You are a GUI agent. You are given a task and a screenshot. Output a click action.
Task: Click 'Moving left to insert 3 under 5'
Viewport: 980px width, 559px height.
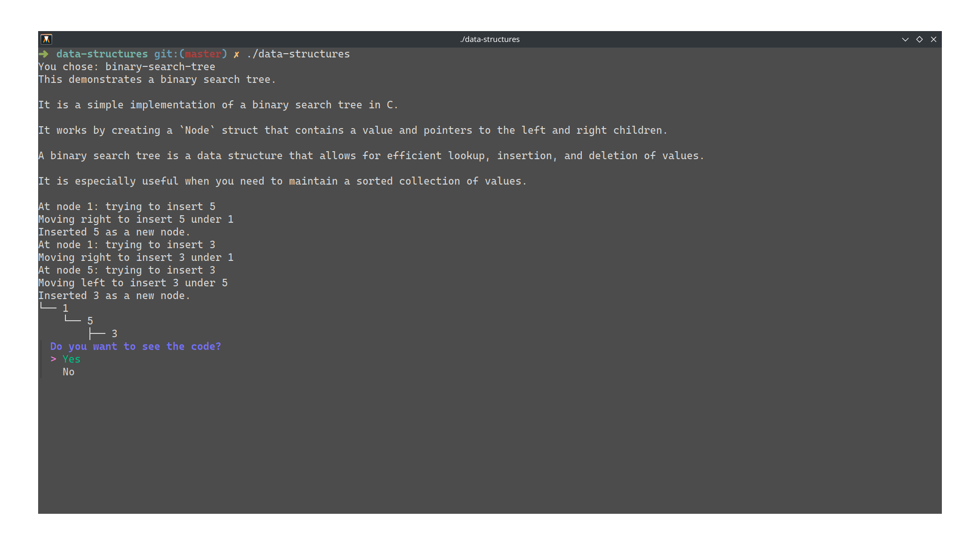coord(133,283)
